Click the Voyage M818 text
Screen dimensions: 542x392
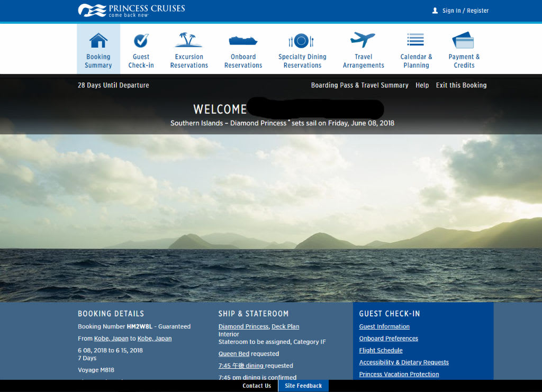[96, 370]
